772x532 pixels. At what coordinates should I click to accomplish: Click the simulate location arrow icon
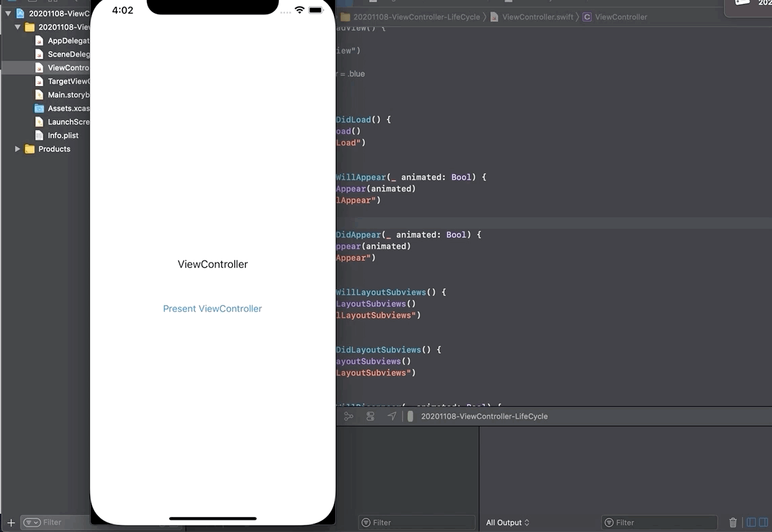pos(392,416)
